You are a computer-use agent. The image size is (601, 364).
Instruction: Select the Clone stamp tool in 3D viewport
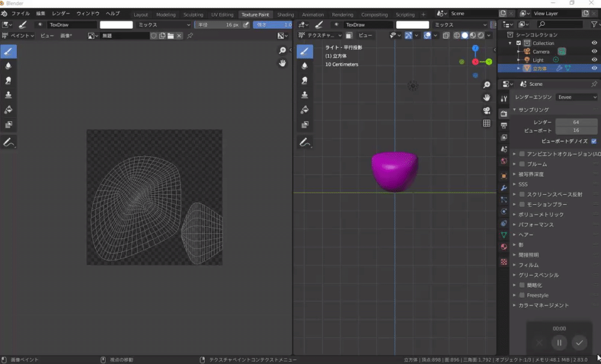click(x=305, y=95)
